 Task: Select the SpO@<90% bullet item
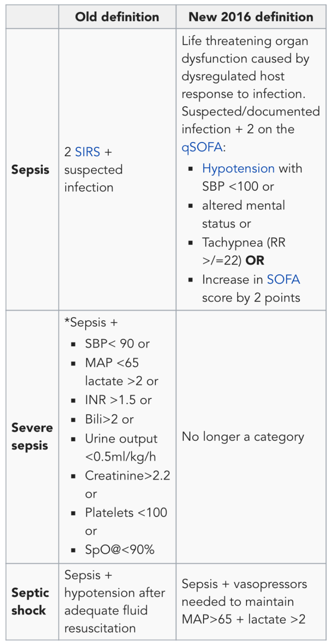tap(119, 550)
